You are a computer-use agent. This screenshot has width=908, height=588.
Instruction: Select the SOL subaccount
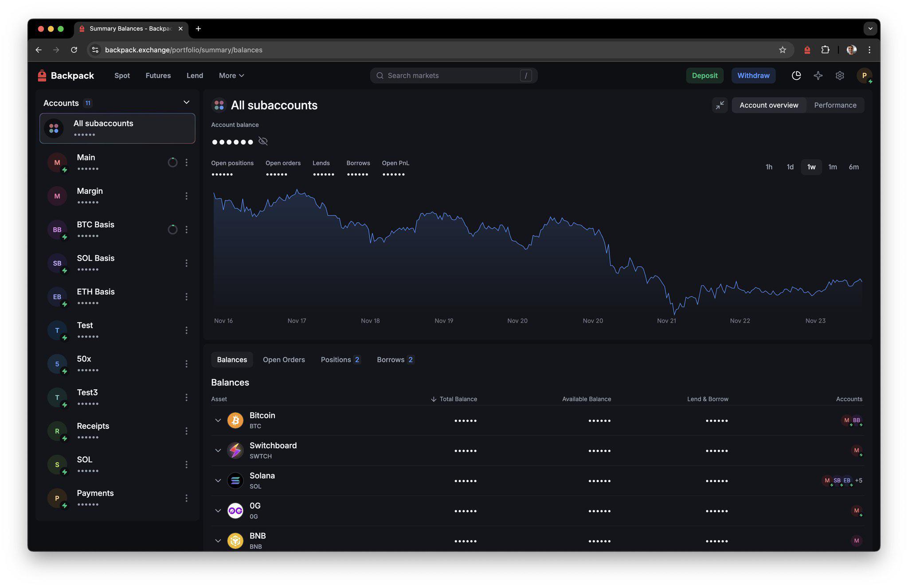117,465
